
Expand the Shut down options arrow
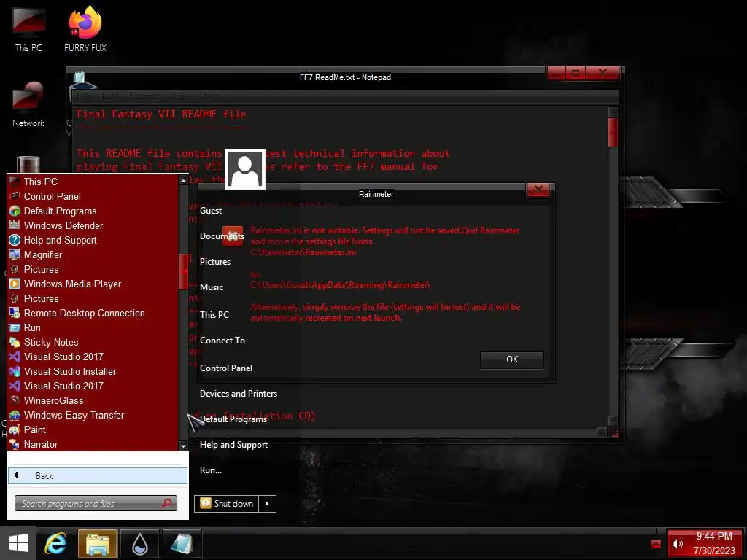tap(267, 503)
